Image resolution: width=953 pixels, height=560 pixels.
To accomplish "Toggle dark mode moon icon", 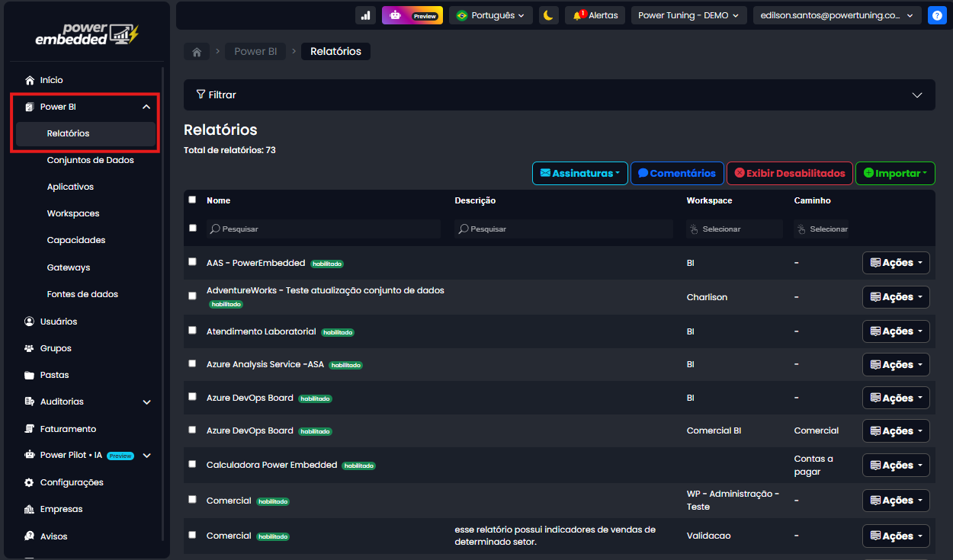I will (548, 15).
